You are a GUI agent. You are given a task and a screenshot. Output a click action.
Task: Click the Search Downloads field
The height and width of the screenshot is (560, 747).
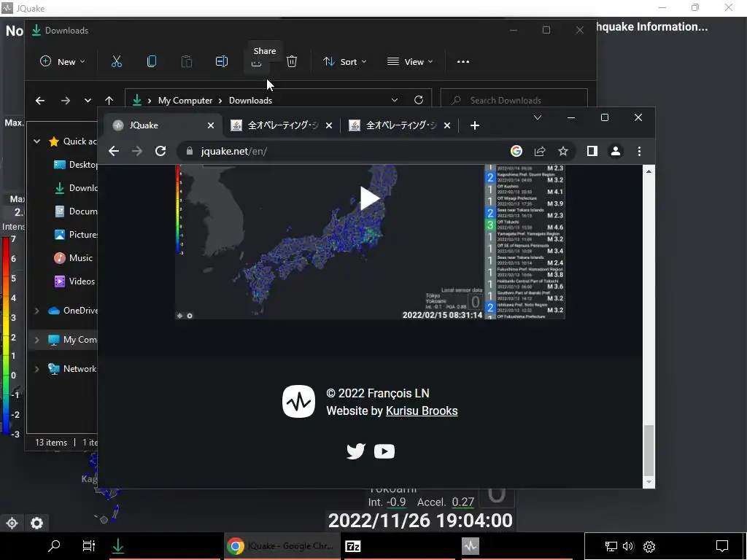tap(514, 100)
